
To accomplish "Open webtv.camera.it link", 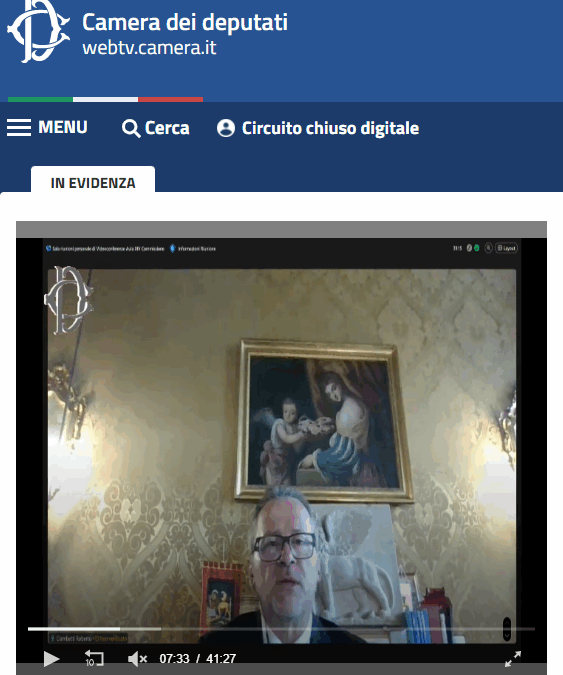I will 149,48.
